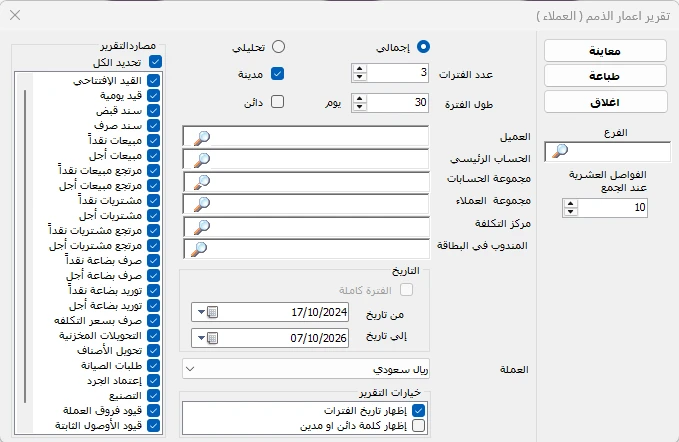Viewport: 679px width, 442px height.
Task: Open lookup magnifier for المندوب في البطاقة field
Action: tap(199, 249)
